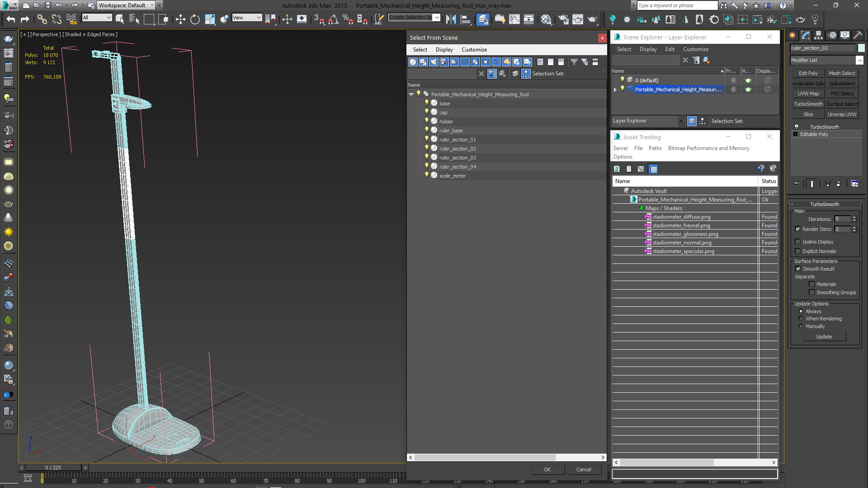Open the Workspace: Default dropdown
This screenshot has width=868, height=488.
click(x=126, y=5)
